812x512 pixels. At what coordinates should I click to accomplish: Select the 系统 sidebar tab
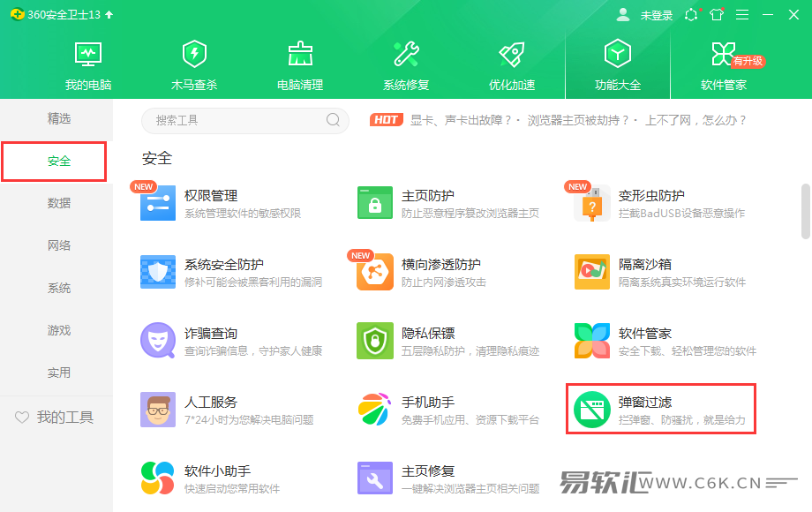[x=59, y=288]
